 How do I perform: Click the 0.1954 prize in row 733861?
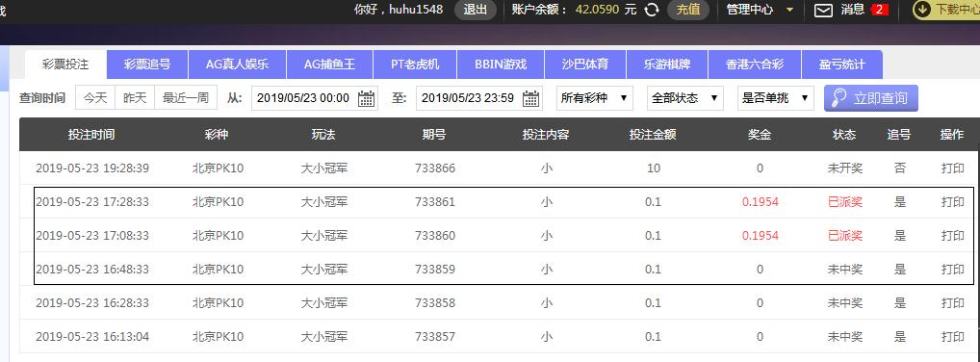coord(760,202)
